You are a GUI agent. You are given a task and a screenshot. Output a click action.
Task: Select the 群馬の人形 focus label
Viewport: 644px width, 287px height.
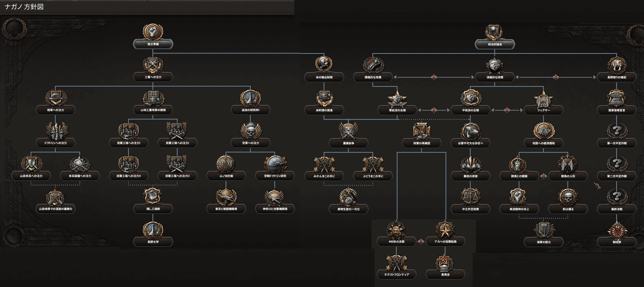coord(568,176)
